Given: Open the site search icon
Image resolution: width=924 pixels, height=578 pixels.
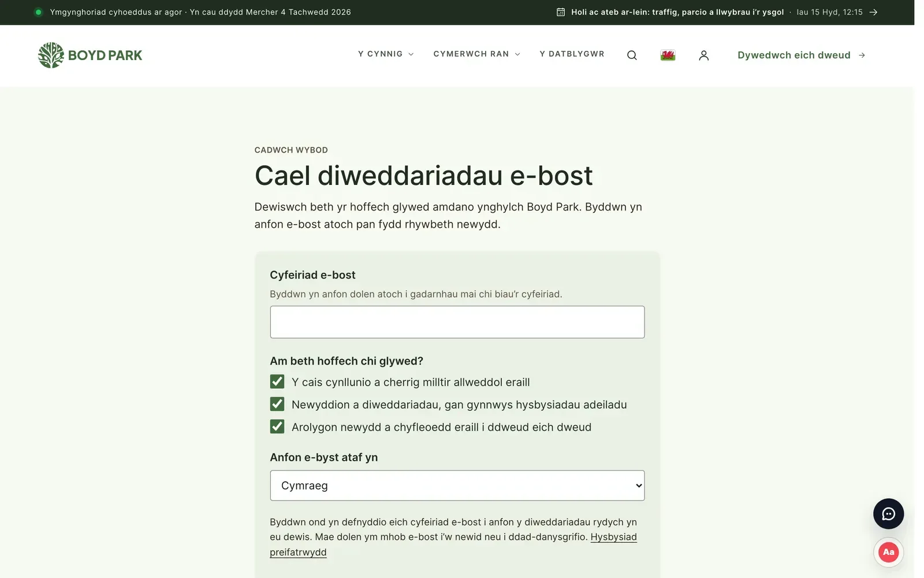Looking at the screenshot, I should [x=632, y=55].
